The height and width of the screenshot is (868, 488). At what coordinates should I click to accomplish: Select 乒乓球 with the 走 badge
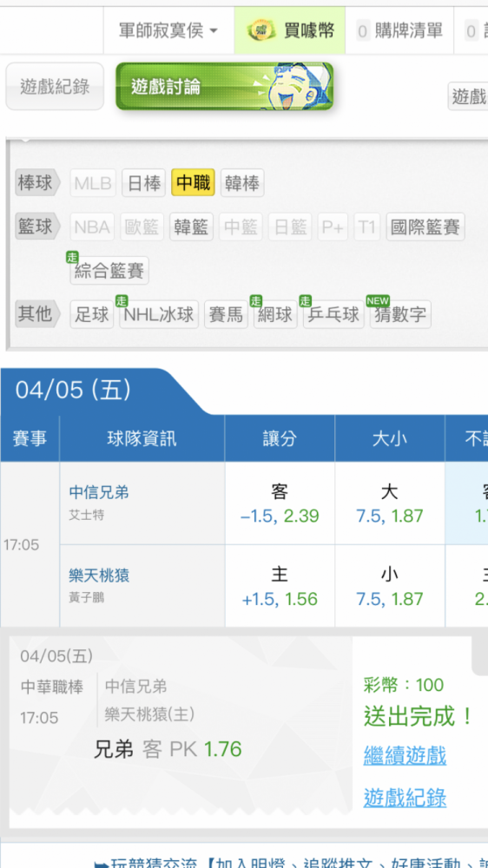click(333, 314)
